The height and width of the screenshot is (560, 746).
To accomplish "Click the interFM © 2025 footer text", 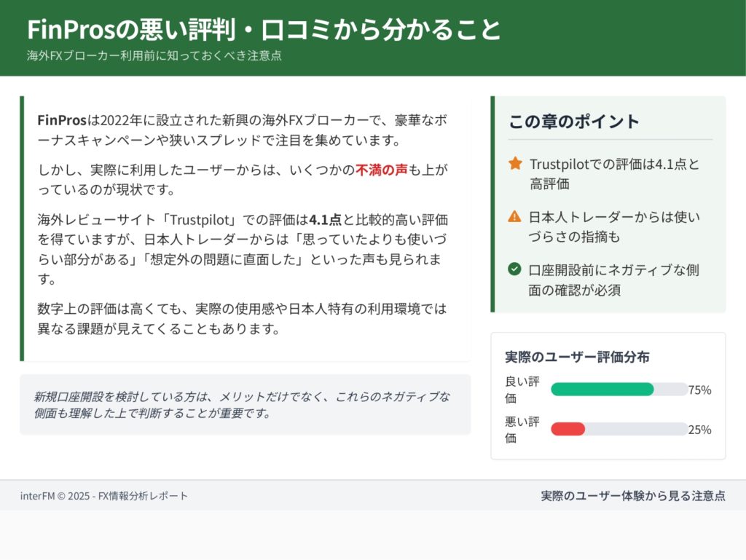I will (x=104, y=496).
